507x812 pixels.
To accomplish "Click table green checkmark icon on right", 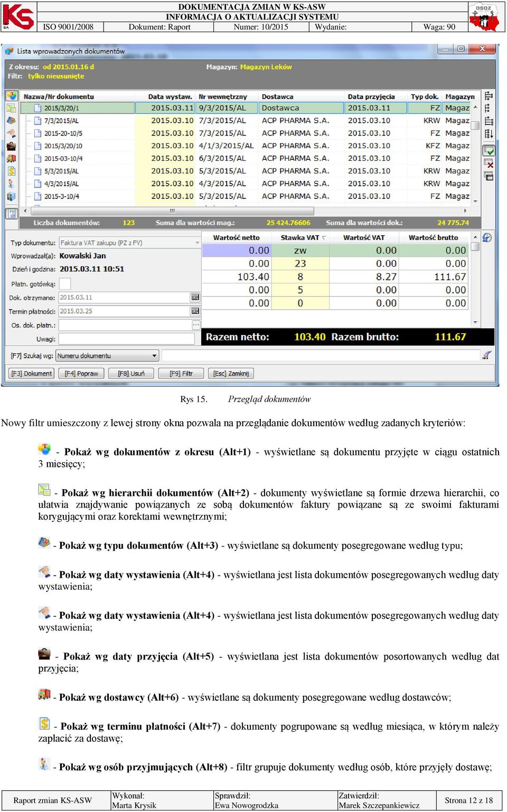I will point(489,150).
